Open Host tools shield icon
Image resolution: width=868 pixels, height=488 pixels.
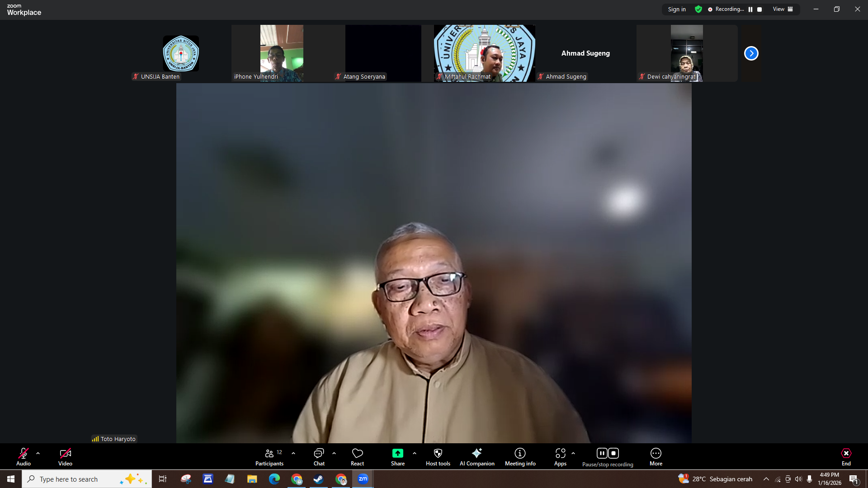438,454
